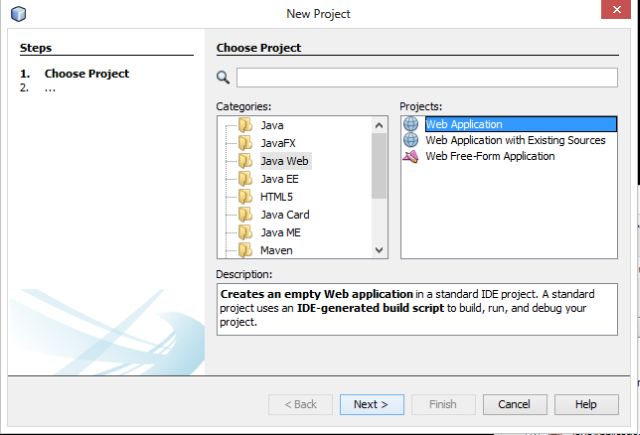The height and width of the screenshot is (435, 640).
Task: Click the NetBeans cube icon in title bar
Action: [x=18, y=14]
